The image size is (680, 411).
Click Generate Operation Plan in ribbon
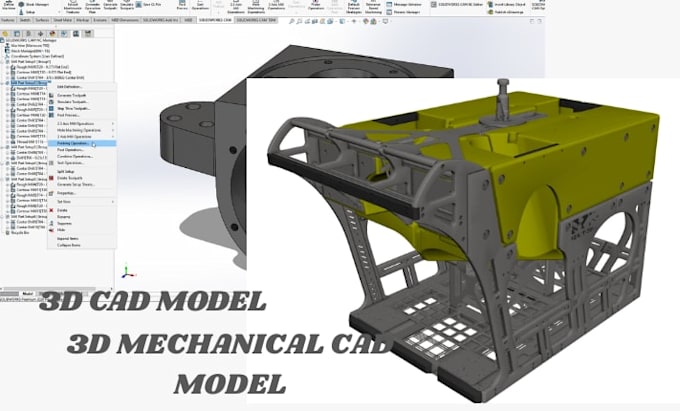pyautogui.click(x=92, y=7)
